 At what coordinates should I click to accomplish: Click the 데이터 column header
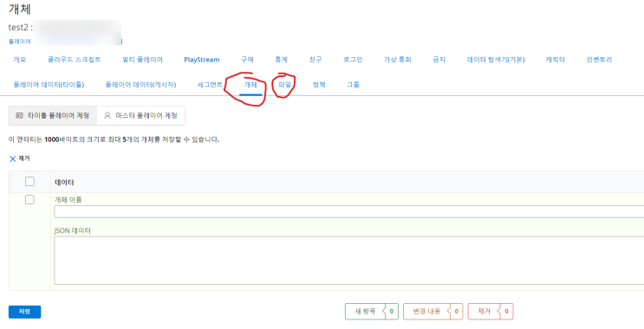coord(64,183)
